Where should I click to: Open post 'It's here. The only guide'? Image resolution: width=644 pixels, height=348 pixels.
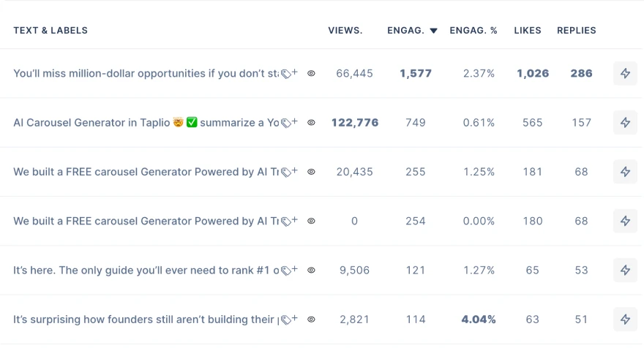pyautogui.click(x=146, y=271)
